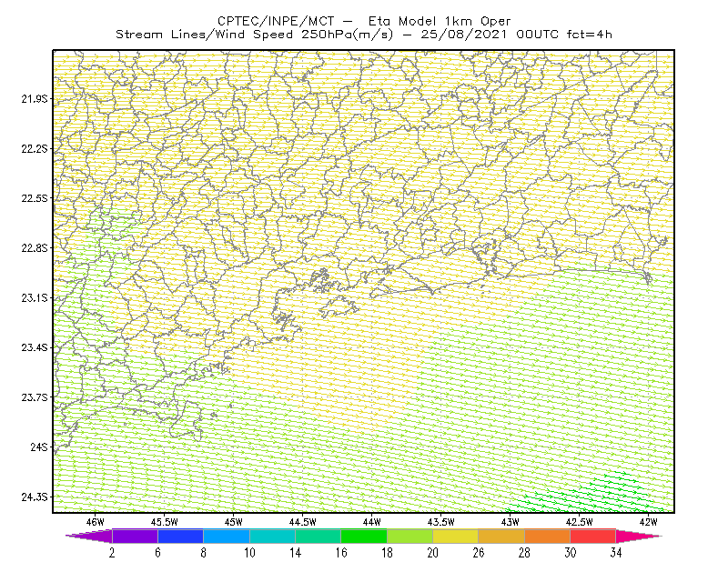Click the longitude label 43.5W
The image size is (728, 562).
click(x=441, y=522)
